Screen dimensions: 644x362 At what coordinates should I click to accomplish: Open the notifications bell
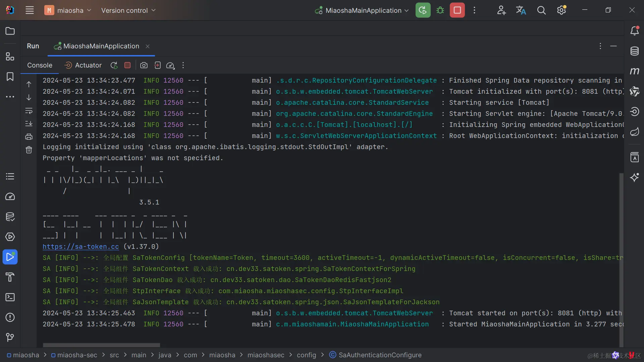click(x=635, y=31)
